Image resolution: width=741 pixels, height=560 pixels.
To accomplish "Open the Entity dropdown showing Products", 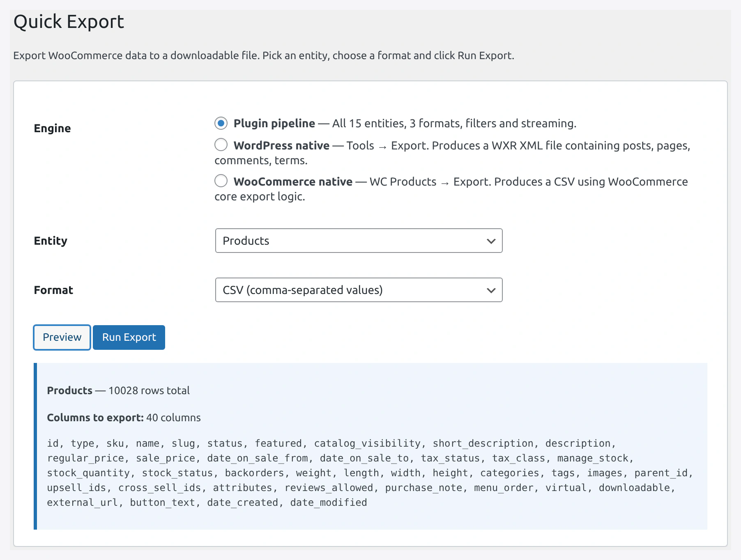I will pos(359,241).
